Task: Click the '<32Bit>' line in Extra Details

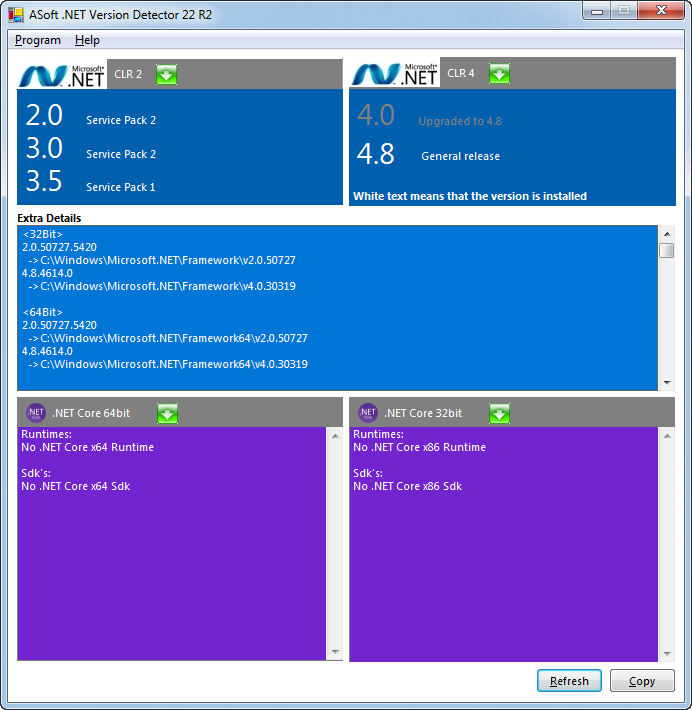Action: click(43, 234)
